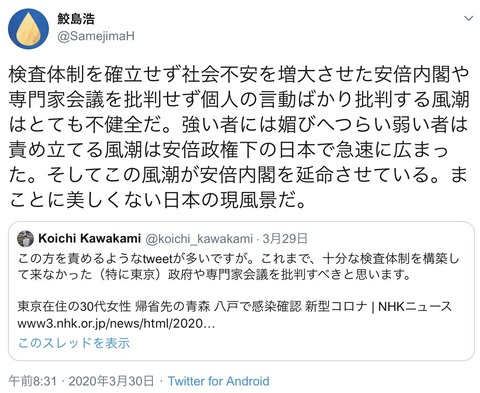Click the water drop profile avatar
Image resolution: width=480 pixels, height=393 pixels.
(x=28, y=29)
